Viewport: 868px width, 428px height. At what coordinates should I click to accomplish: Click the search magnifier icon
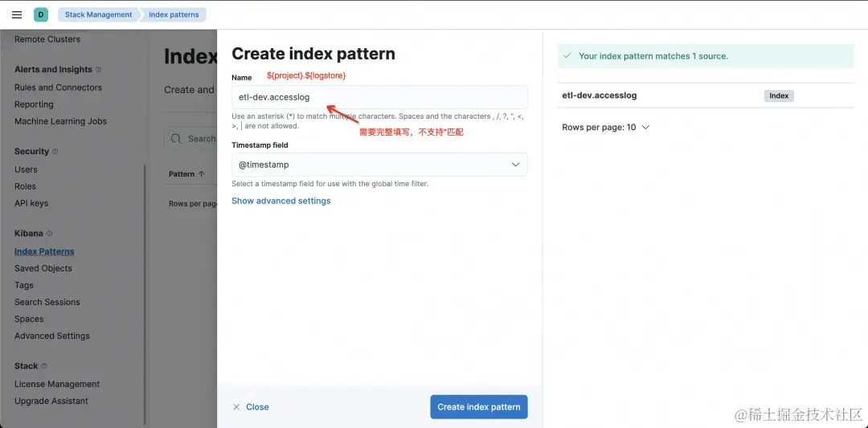click(176, 139)
